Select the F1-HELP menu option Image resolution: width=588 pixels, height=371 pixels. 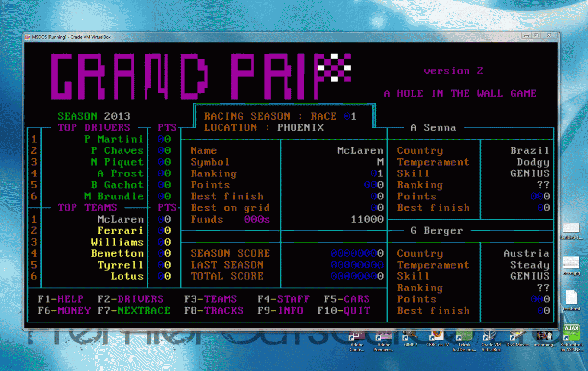61,299
